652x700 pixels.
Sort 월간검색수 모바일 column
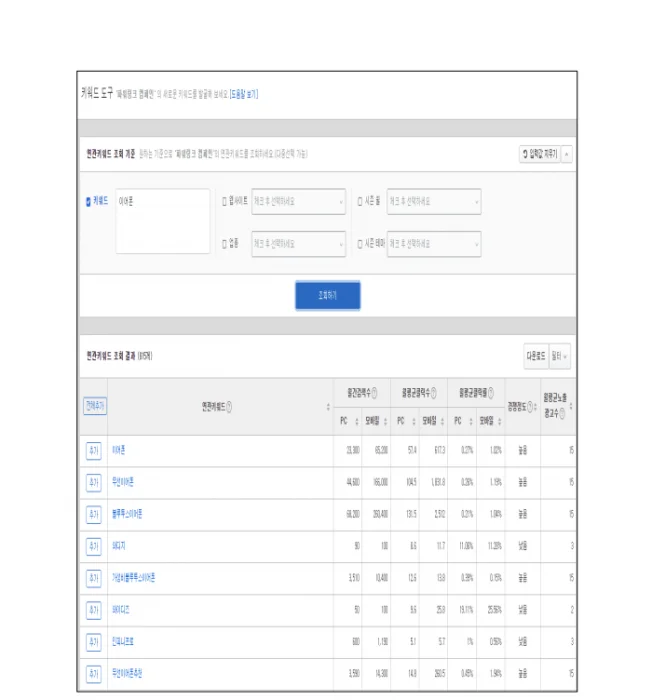click(385, 421)
